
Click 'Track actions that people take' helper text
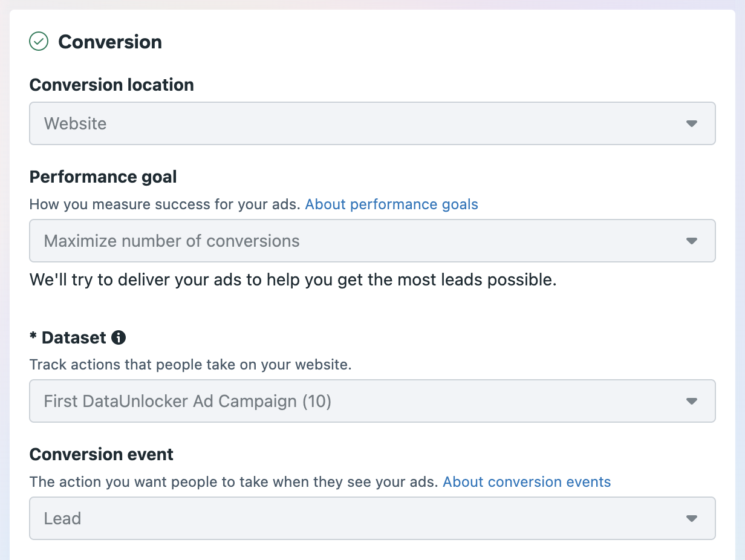[190, 365]
